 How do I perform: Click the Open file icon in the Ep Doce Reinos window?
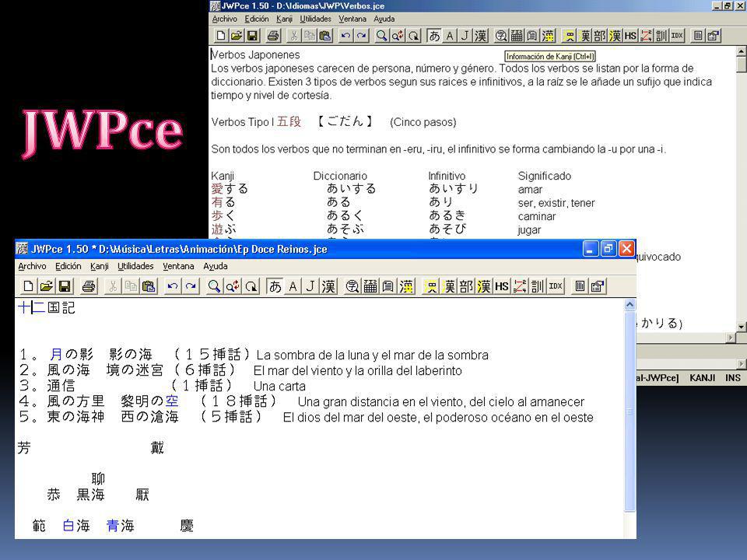(x=46, y=286)
